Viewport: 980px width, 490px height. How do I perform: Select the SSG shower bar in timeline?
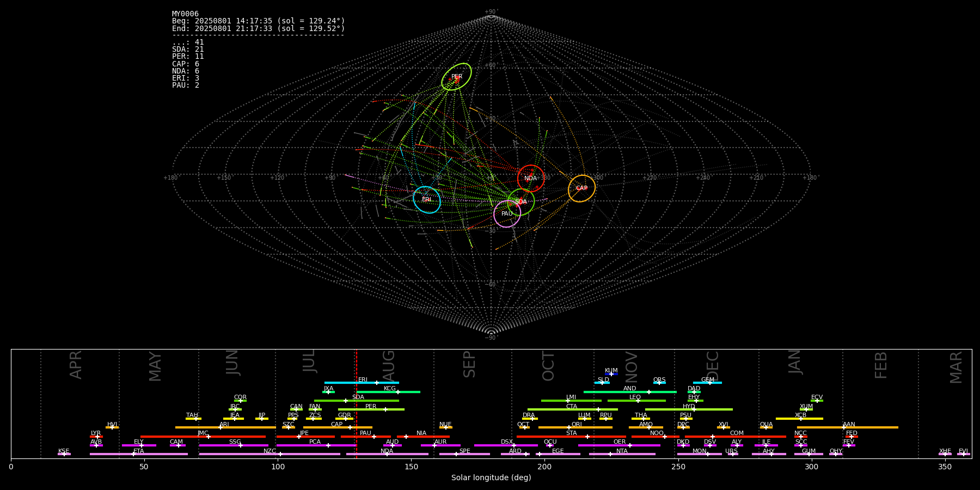[234, 445]
